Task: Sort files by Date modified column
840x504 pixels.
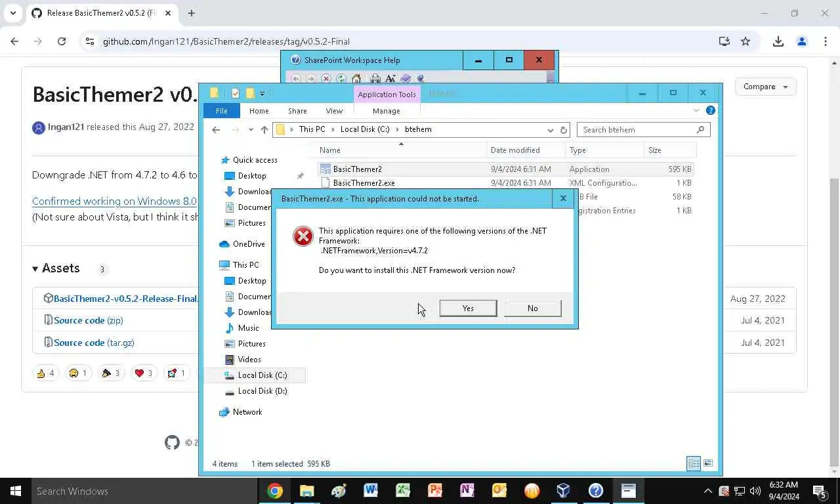Action: (x=526, y=150)
